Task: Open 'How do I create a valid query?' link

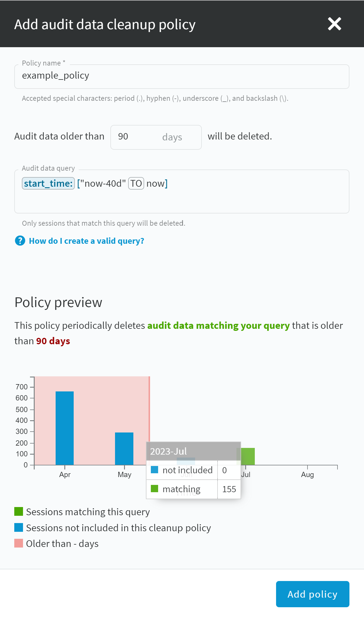Action: pos(86,241)
